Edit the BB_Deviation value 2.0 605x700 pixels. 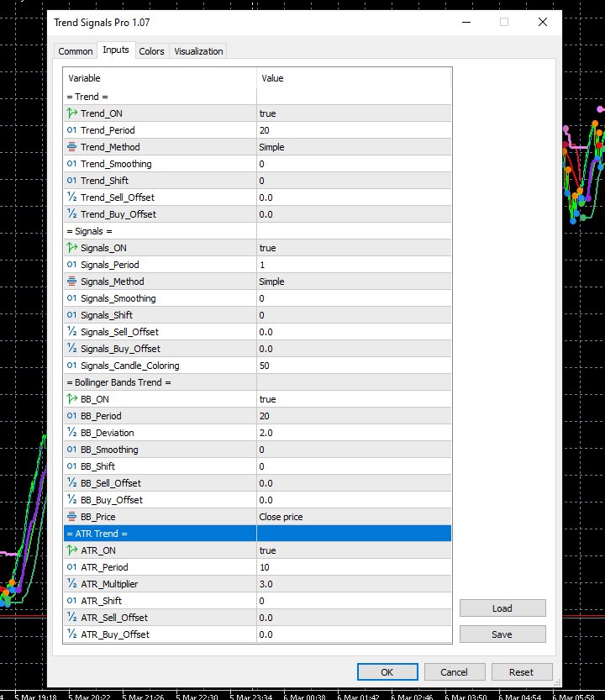(354, 433)
